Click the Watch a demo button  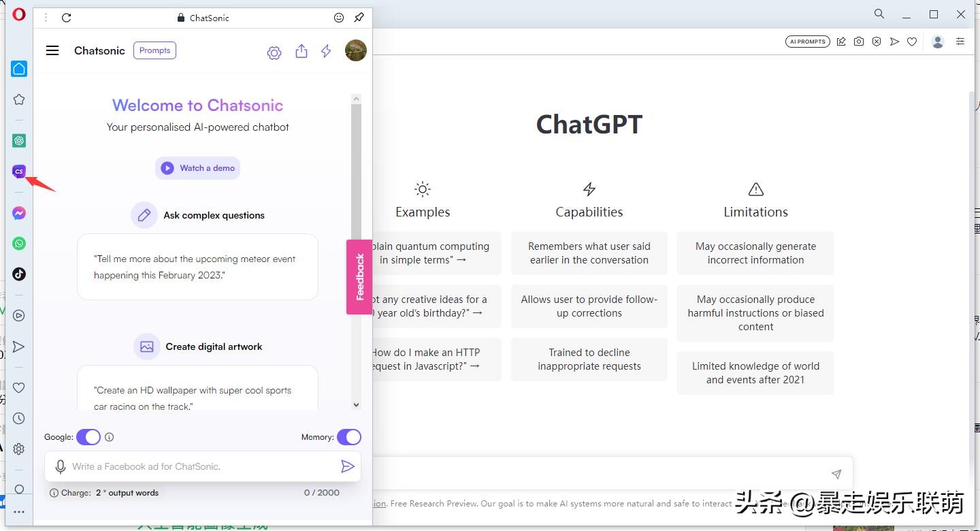[x=197, y=167]
